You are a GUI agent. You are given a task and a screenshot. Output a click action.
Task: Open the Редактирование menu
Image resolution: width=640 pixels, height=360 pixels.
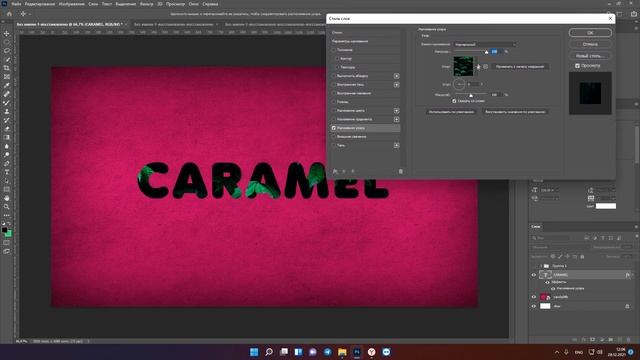[40, 4]
